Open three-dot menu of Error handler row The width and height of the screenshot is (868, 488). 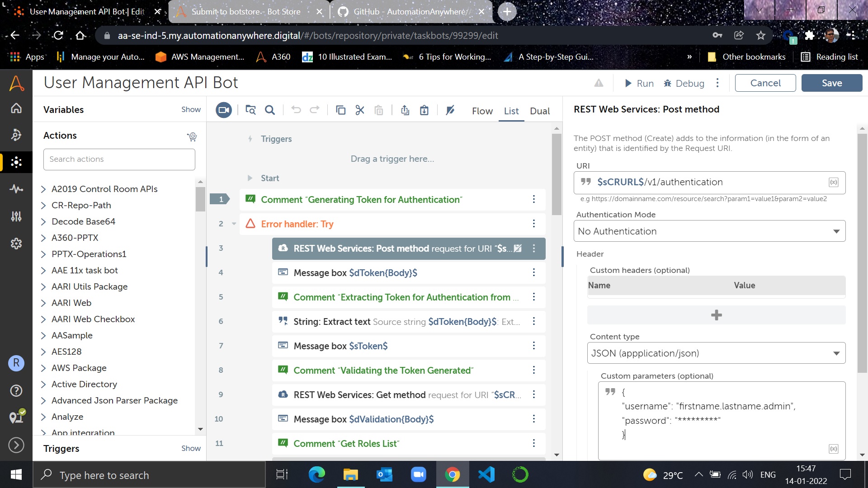533,224
